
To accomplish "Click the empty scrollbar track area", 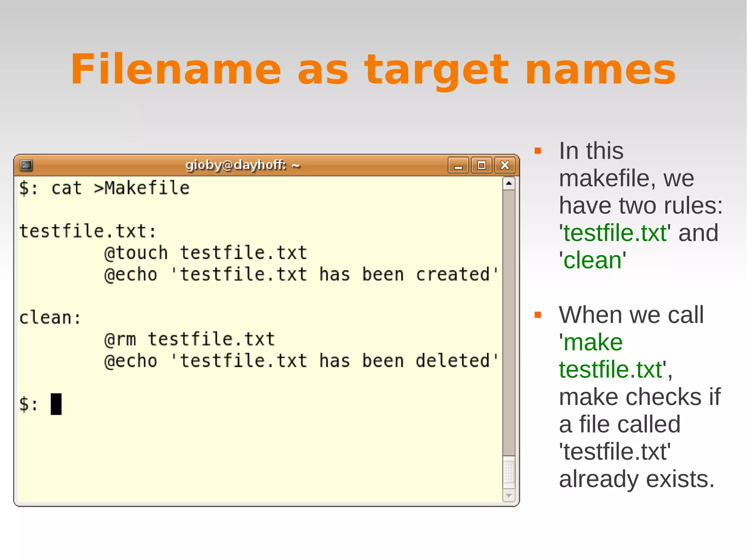I will (509, 321).
